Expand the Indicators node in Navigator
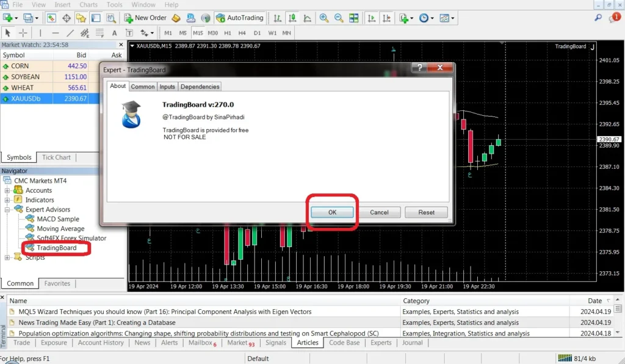625x364 pixels. 7,200
